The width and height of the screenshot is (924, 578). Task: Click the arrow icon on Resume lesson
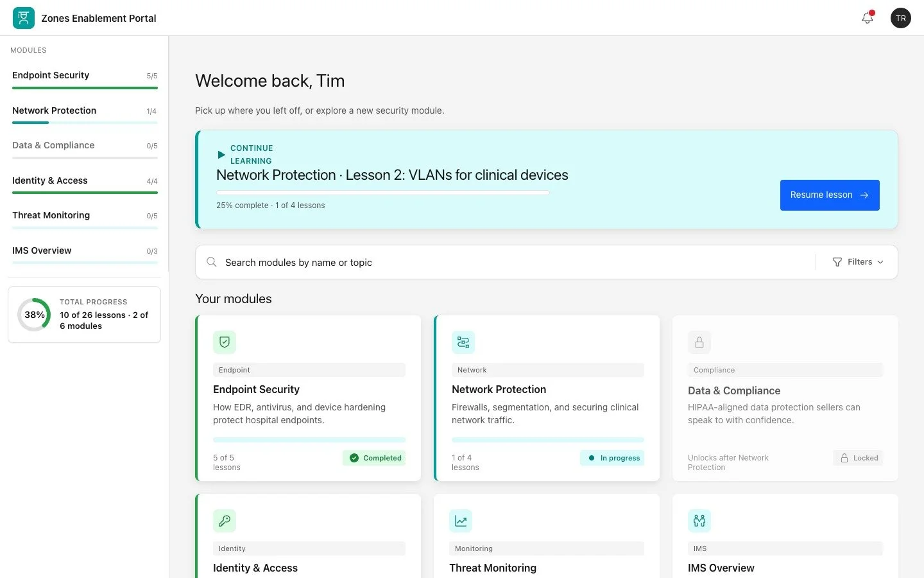pyautogui.click(x=864, y=195)
